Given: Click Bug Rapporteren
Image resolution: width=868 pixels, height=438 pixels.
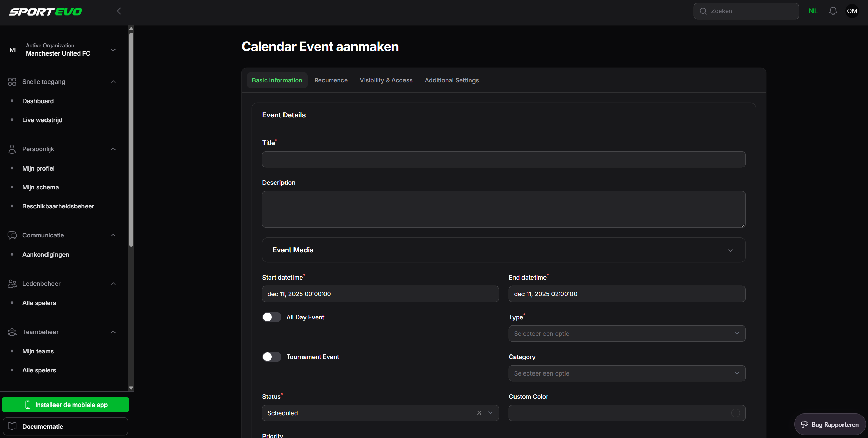Looking at the screenshot, I should click(x=830, y=424).
